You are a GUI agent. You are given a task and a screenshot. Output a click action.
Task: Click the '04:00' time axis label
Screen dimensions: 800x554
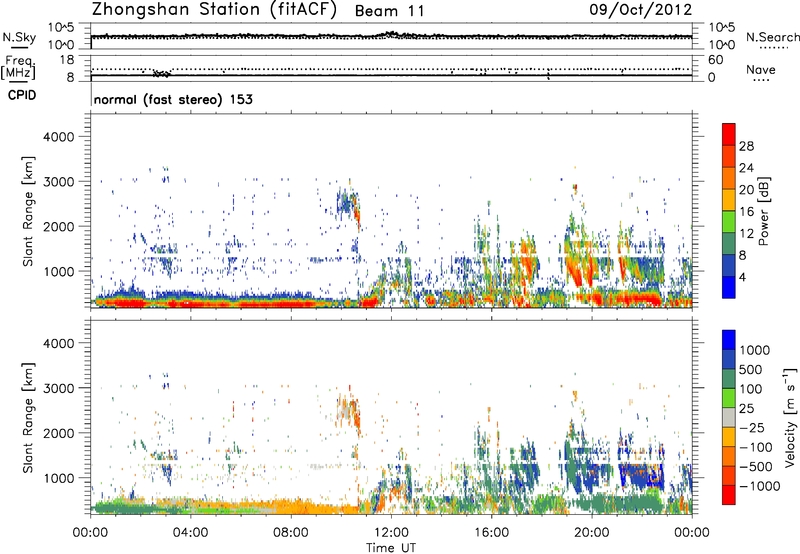pos(190,533)
